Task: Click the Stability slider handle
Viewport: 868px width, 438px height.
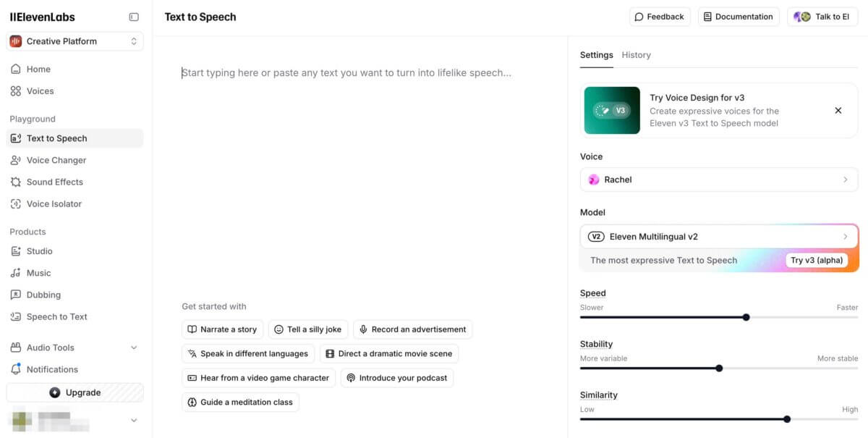Action: (x=719, y=368)
